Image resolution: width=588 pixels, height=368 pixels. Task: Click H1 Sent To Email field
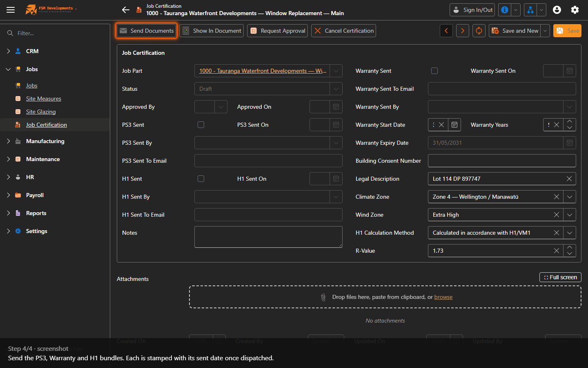click(x=268, y=215)
